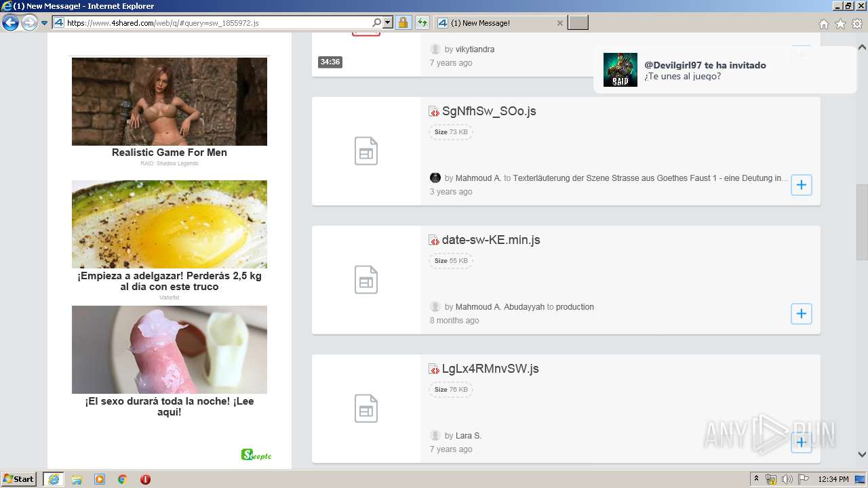The image size is (868, 488).
Task: Show hidden tray icons arrow
Action: [757, 479]
